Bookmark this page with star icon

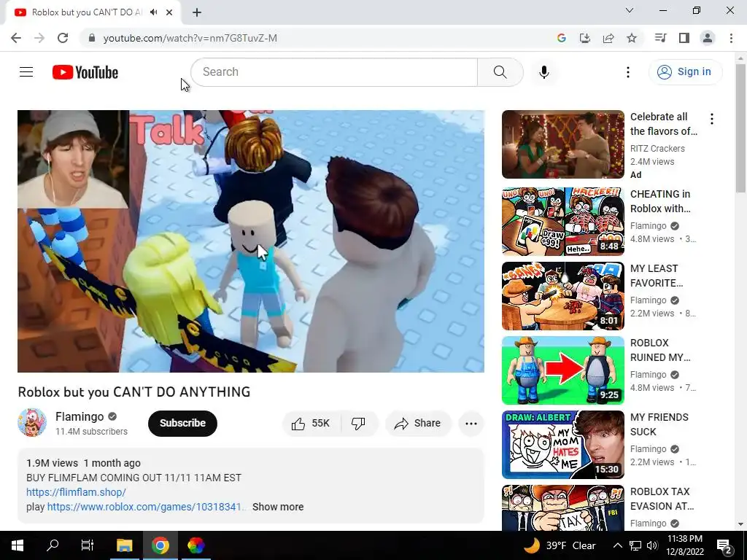(632, 38)
